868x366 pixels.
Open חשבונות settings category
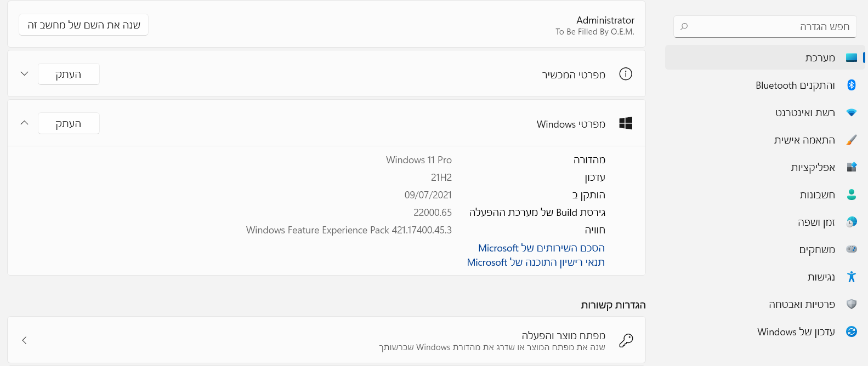pyautogui.click(x=765, y=195)
